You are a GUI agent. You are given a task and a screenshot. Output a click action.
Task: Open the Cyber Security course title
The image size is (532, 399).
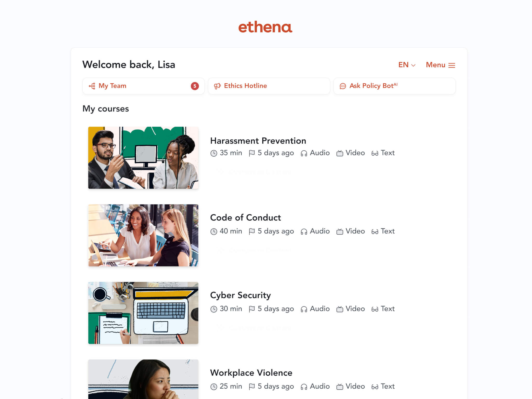pyautogui.click(x=240, y=295)
